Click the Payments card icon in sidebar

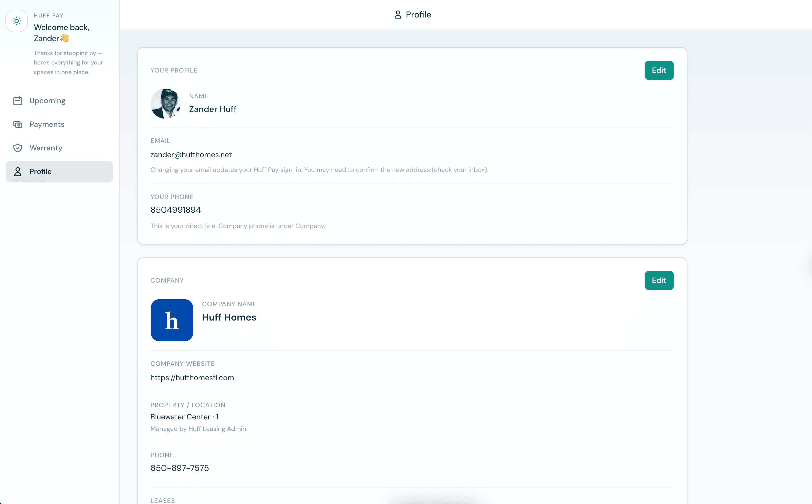18,124
